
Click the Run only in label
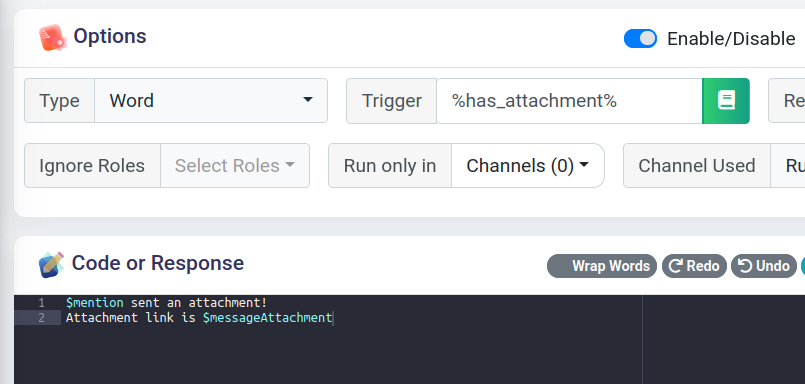390,166
